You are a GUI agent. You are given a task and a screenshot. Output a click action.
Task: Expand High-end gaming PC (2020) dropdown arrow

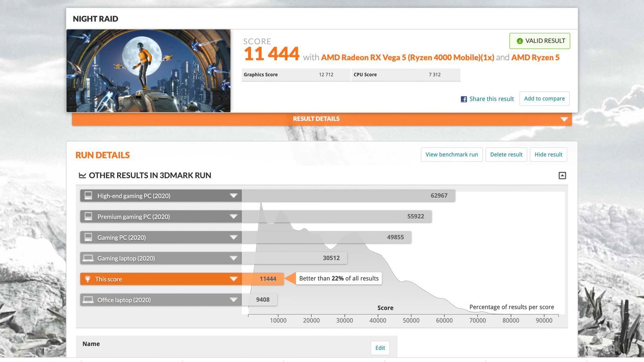point(233,195)
